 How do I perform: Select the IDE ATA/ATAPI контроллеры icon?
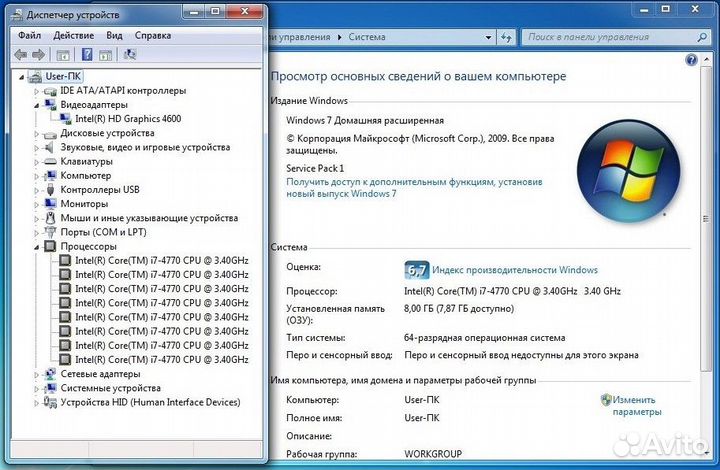50,91
